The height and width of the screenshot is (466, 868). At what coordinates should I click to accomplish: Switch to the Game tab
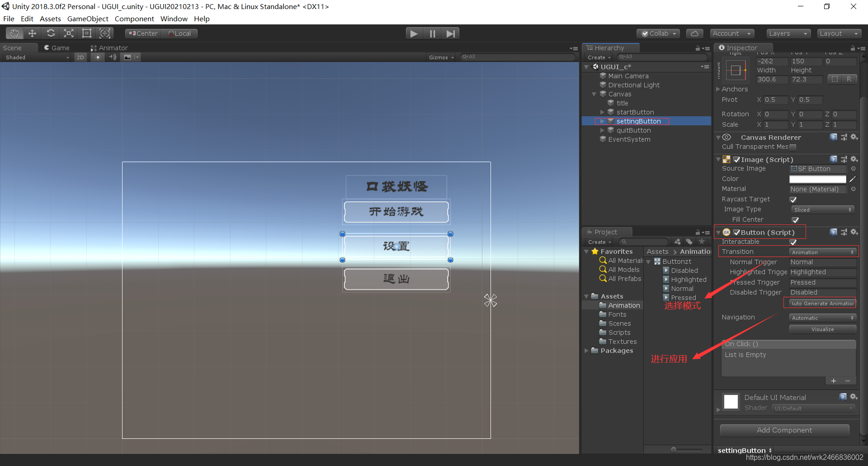57,48
